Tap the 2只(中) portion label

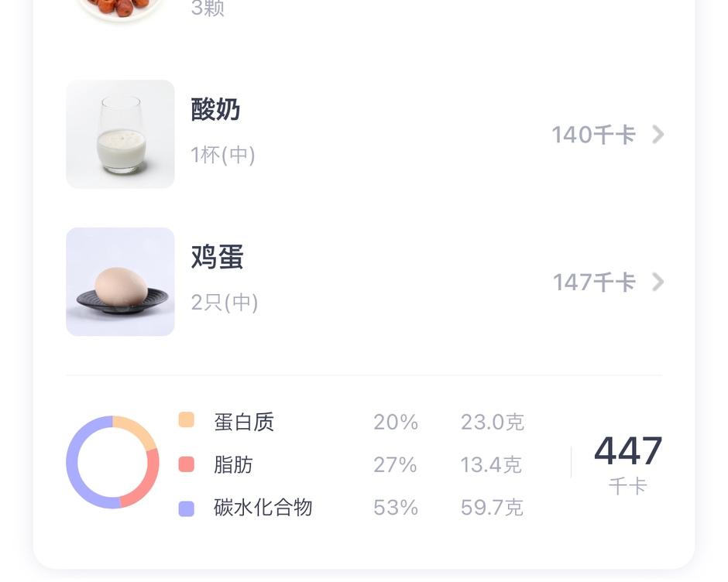click(x=222, y=302)
